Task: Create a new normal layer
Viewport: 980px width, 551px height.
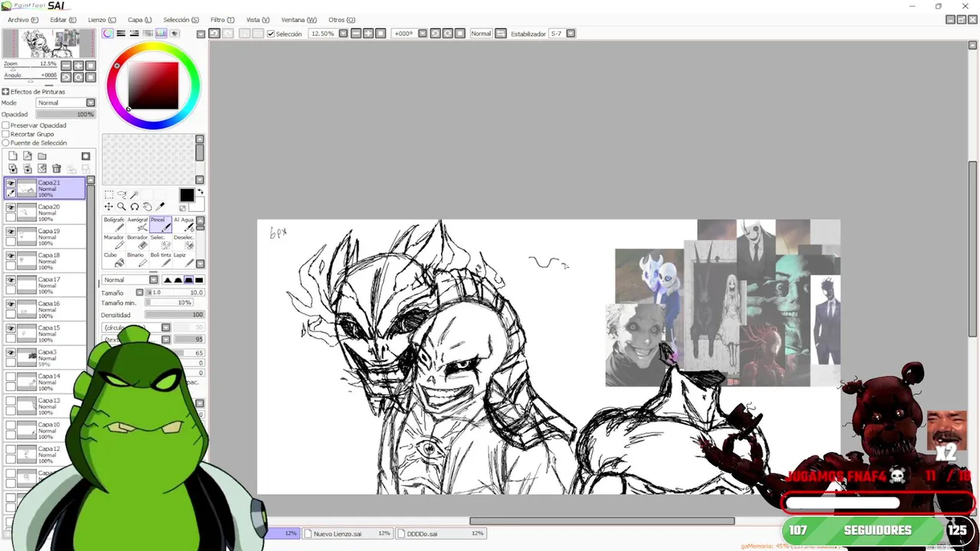Action: click(13, 156)
